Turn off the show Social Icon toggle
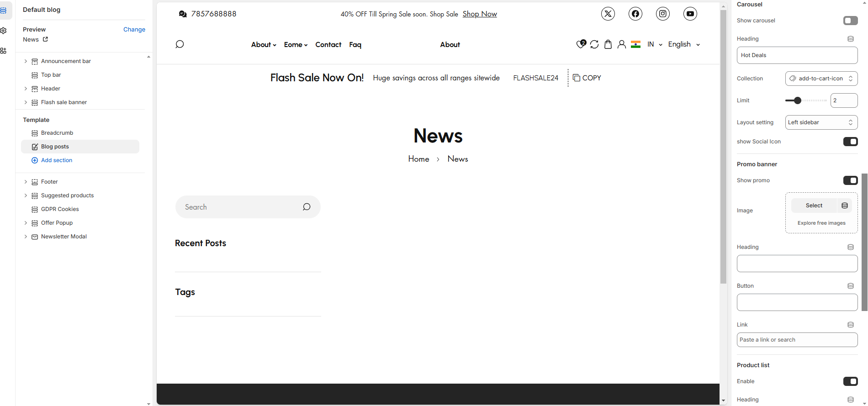This screenshot has width=868, height=406. [850, 142]
